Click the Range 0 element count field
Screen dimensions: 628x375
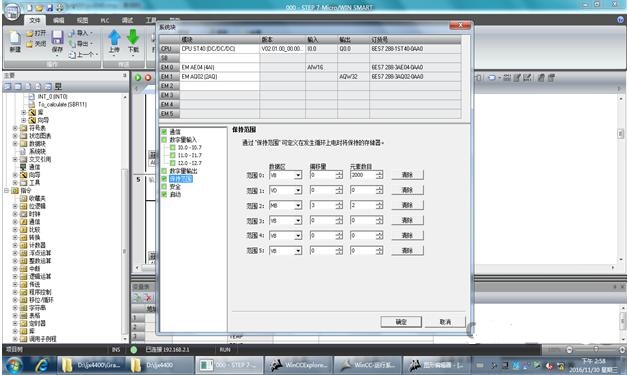tap(362, 175)
